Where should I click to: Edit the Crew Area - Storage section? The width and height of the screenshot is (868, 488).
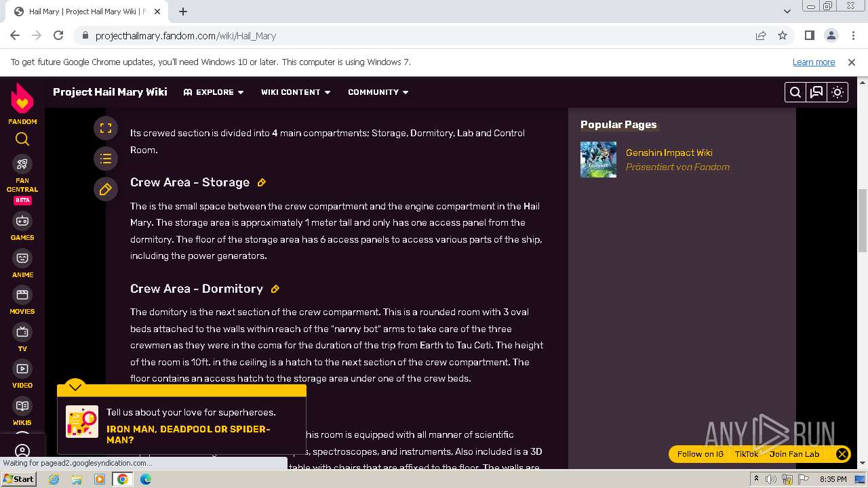[x=262, y=182]
